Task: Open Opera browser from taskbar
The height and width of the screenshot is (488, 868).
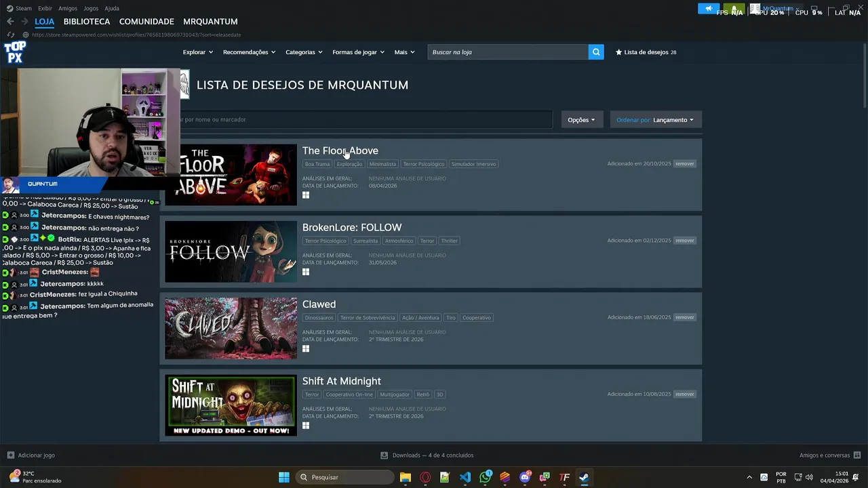Action: (425, 477)
